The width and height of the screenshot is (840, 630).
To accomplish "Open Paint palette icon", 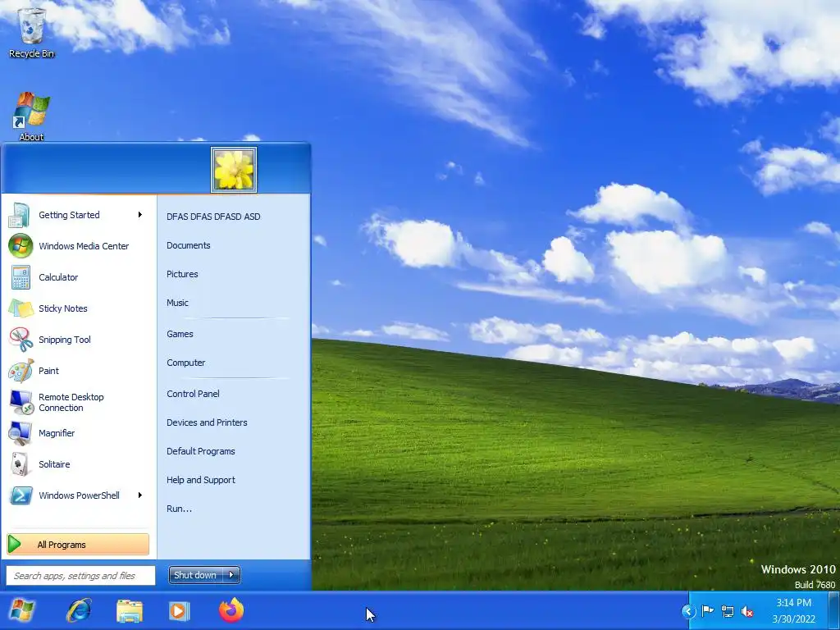I will point(21,370).
